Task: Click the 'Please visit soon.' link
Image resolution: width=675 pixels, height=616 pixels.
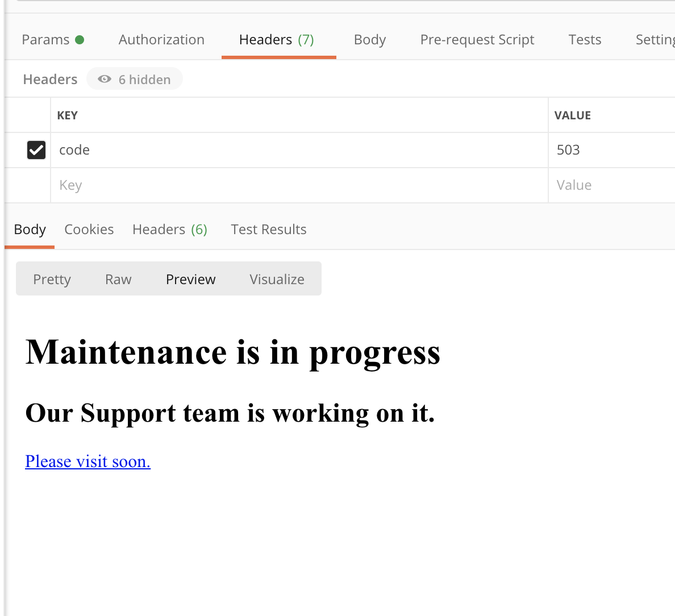Action: click(88, 461)
